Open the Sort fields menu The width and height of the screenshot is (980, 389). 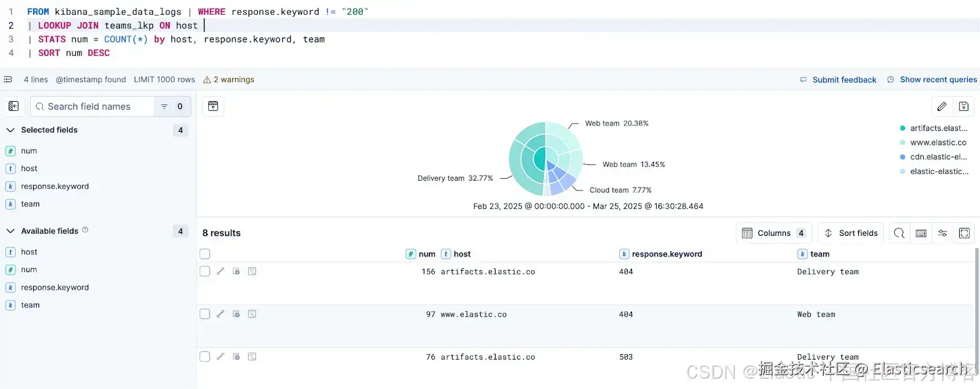coord(851,233)
